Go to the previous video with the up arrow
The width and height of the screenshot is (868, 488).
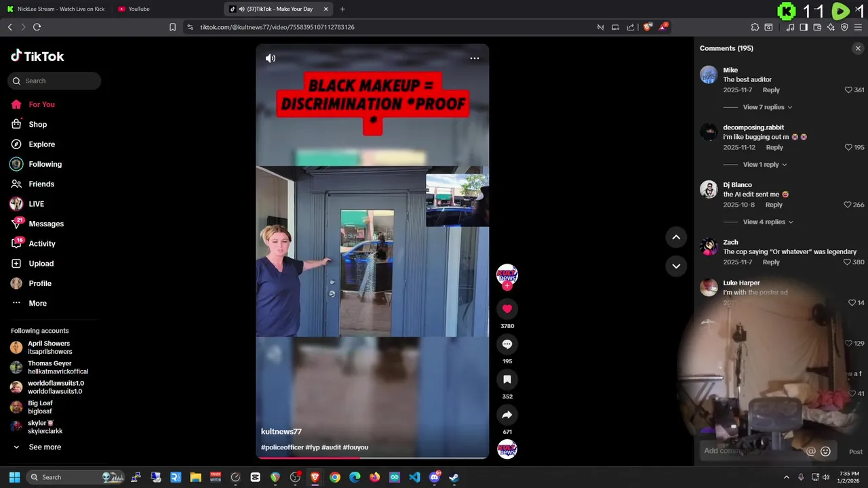[676, 237]
